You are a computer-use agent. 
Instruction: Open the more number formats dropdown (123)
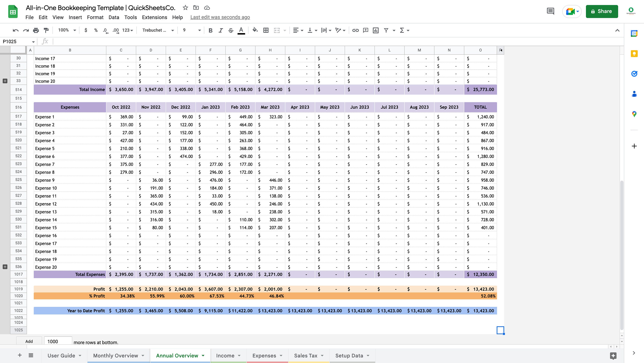click(x=128, y=30)
